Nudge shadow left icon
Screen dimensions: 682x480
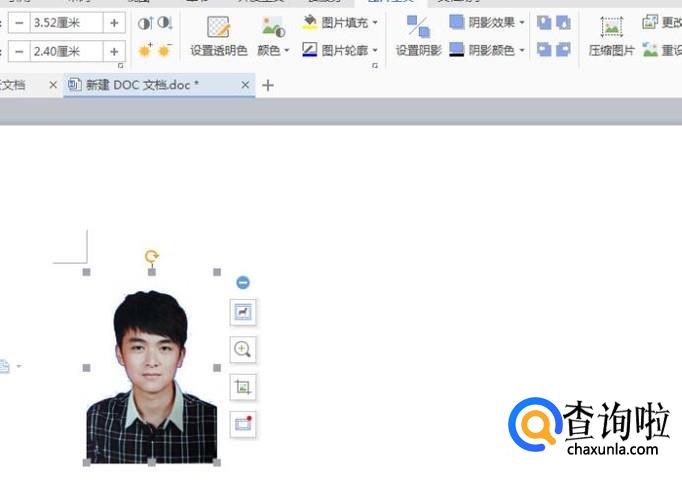click(544, 50)
